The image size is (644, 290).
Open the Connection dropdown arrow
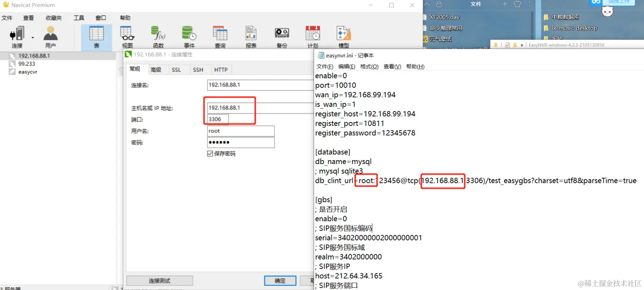tap(33, 38)
